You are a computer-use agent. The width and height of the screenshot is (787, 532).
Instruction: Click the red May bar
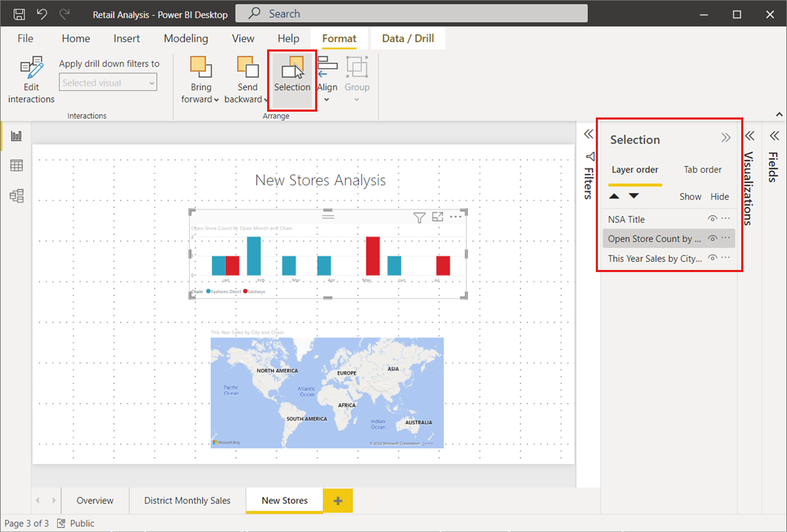click(x=373, y=256)
